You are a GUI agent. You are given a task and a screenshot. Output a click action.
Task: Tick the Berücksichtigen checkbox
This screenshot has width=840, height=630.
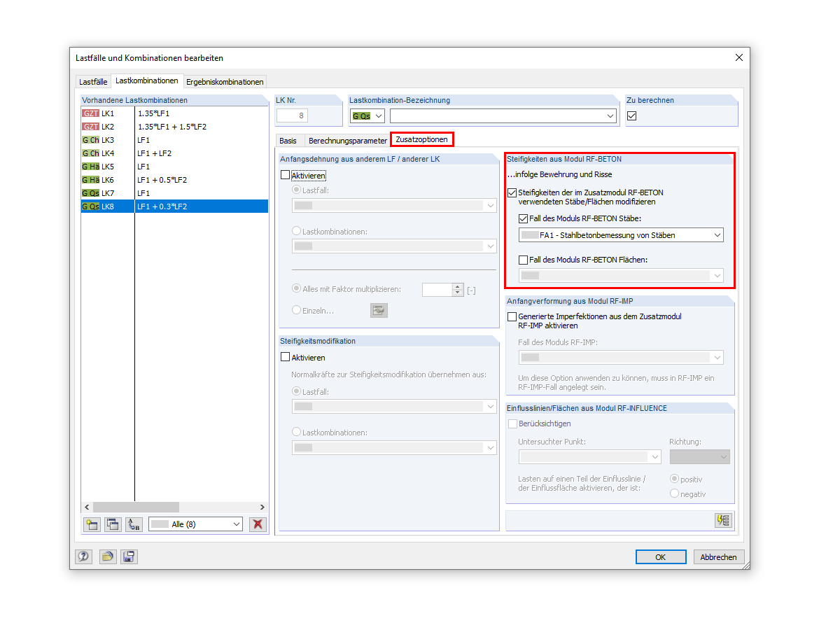point(512,423)
